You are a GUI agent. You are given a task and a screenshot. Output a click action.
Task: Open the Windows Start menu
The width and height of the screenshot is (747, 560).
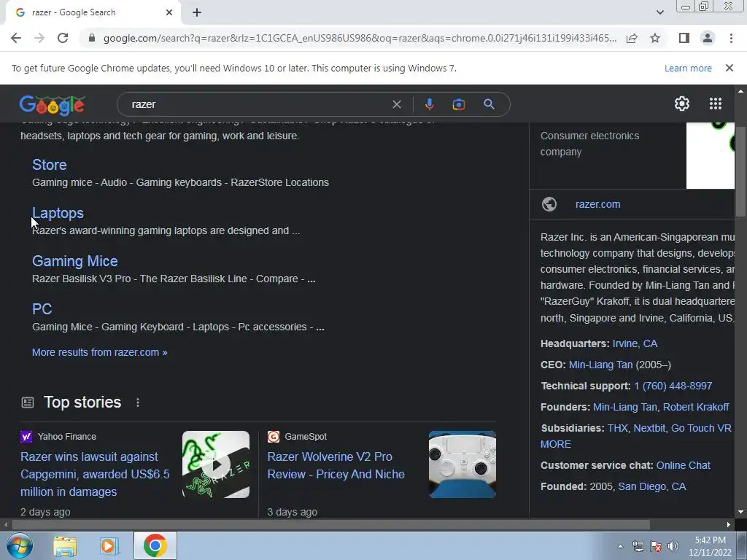20,545
